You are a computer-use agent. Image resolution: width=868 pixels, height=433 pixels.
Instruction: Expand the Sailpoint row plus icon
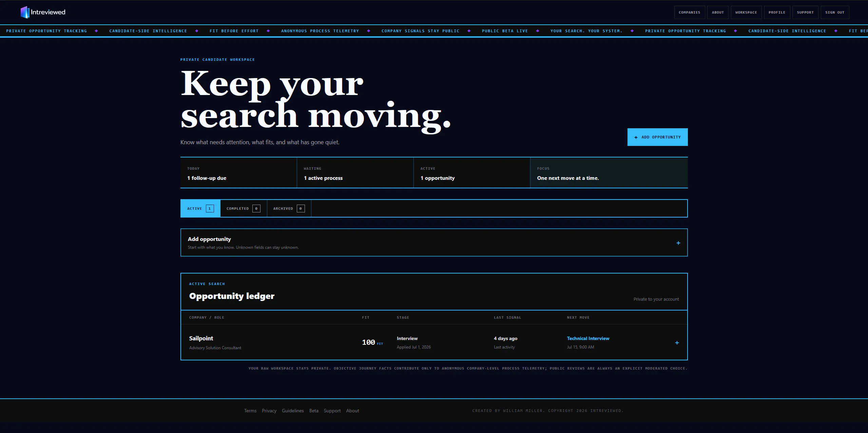pyautogui.click(x=677, y=343)
